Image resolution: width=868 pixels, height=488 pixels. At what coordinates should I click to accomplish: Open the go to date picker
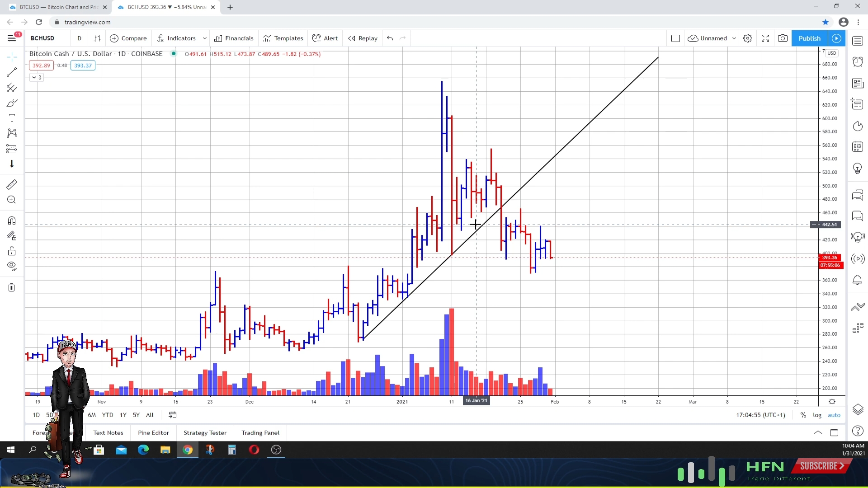[172, 415]
